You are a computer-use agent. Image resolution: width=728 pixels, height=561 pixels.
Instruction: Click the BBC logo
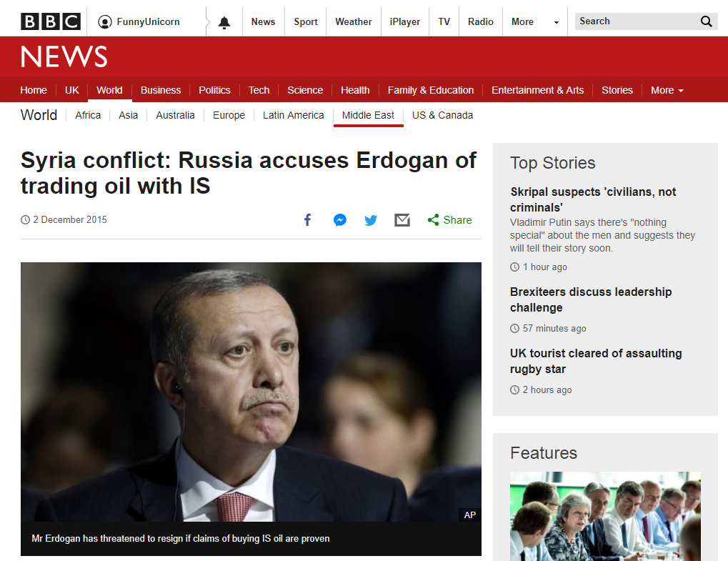[x=51, y=21]
